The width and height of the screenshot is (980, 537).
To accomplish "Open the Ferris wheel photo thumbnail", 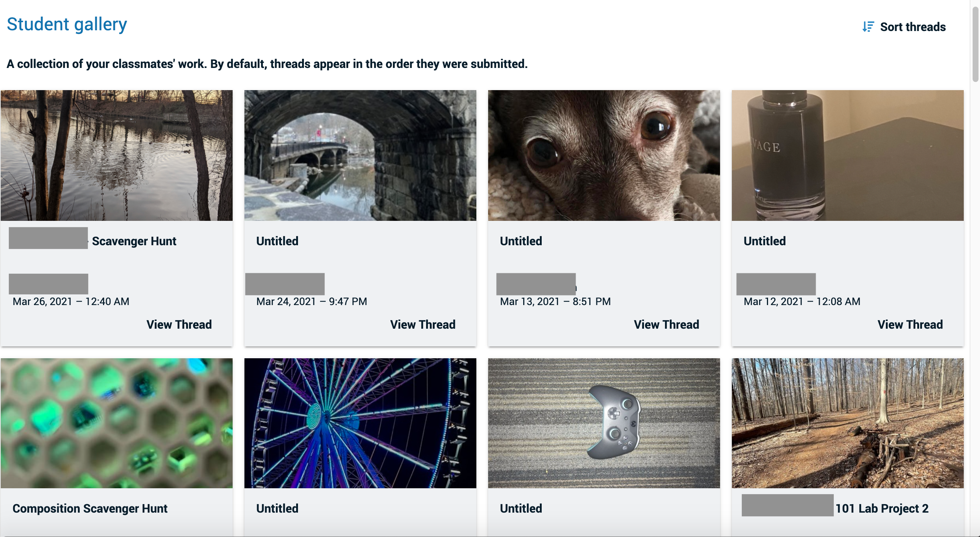I will tap(360, 423).
